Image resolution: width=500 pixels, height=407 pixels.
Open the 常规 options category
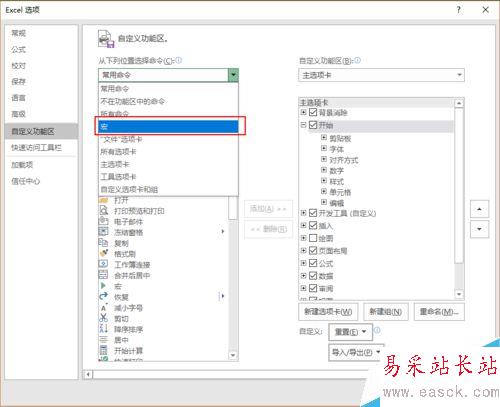[x=41, y=33]
